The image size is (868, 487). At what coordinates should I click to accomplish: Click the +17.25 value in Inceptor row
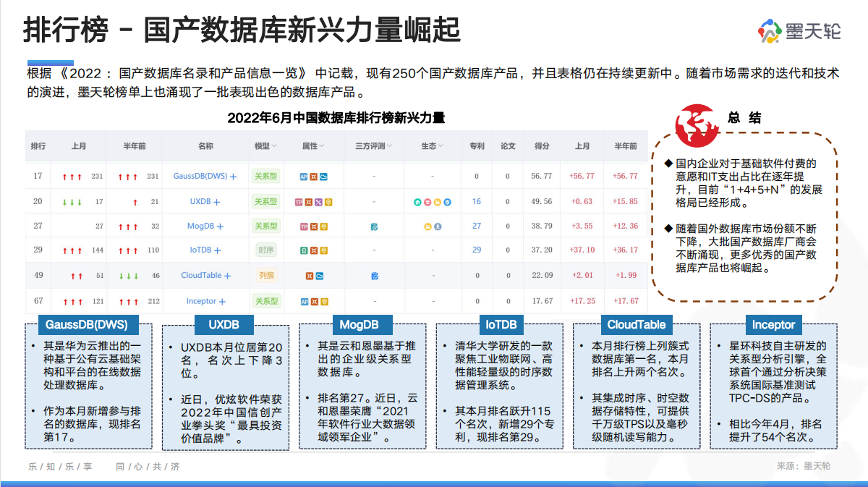coord(582,301)
